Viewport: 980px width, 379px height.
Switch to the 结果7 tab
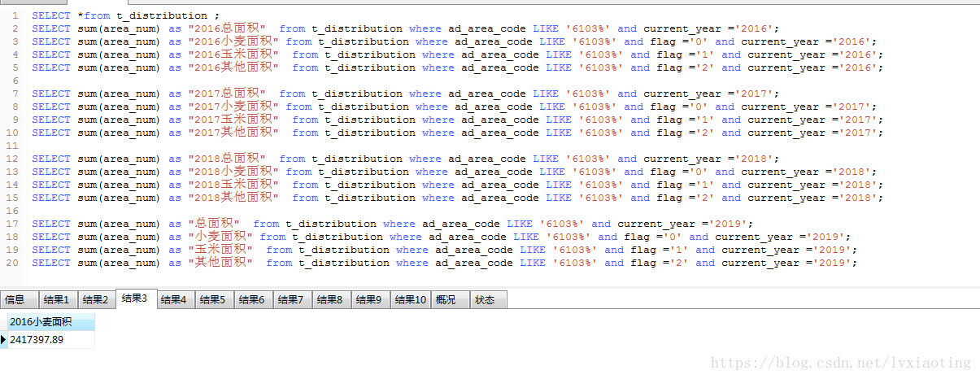292,300
